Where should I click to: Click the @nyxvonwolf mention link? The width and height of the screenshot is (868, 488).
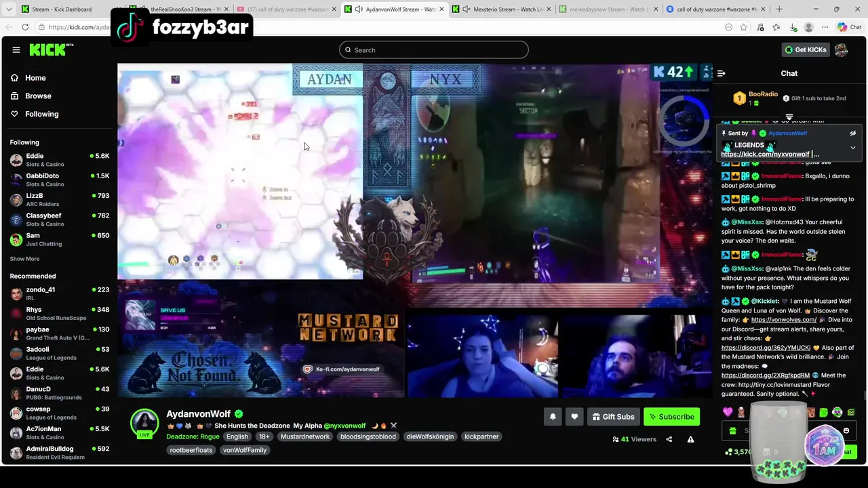click(344, 426)
